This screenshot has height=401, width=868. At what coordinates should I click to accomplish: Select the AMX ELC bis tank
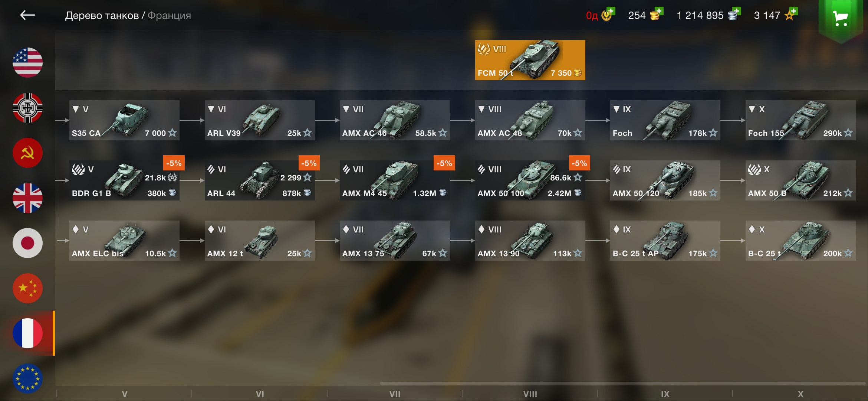[124, 241]
